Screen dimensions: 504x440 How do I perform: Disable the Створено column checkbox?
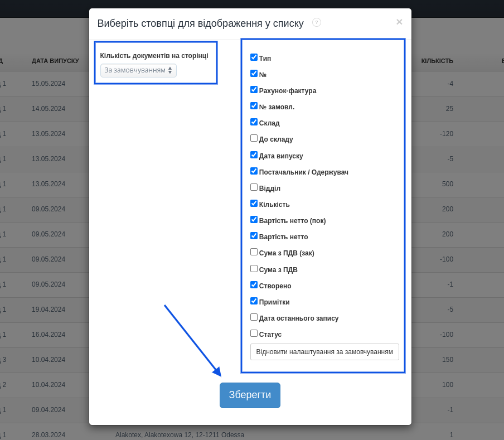click(254, 285)
